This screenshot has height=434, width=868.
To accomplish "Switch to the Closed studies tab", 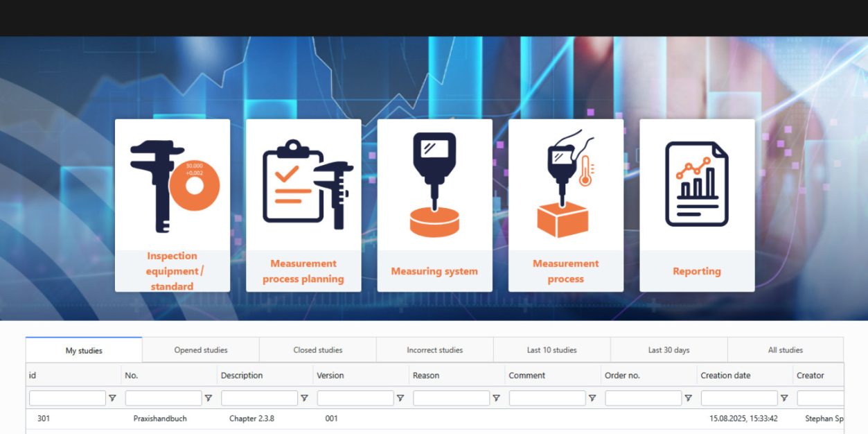I will point(318,350).
